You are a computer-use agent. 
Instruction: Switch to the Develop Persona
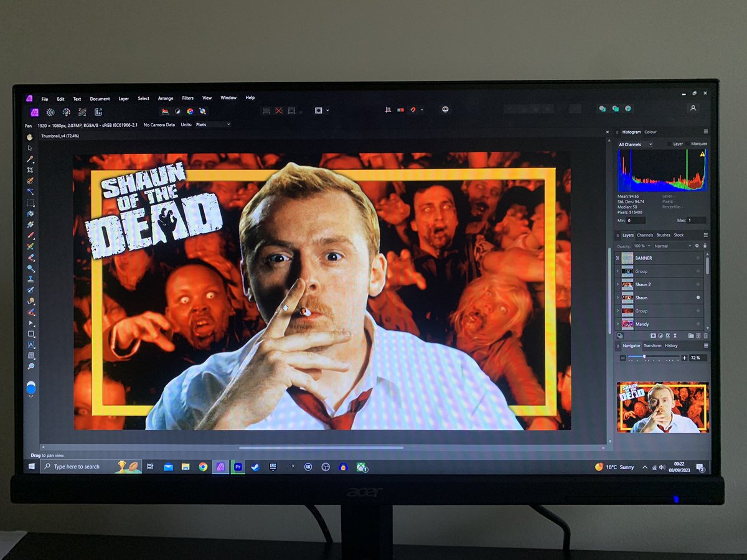[x=66, y=112]
